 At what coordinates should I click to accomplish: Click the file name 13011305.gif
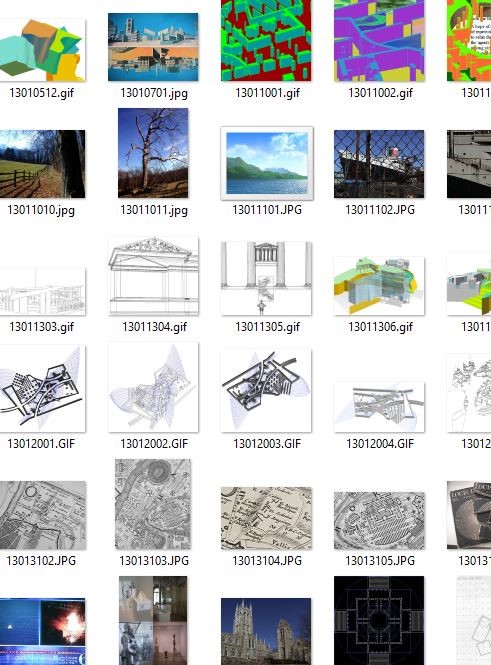point(268,327)
